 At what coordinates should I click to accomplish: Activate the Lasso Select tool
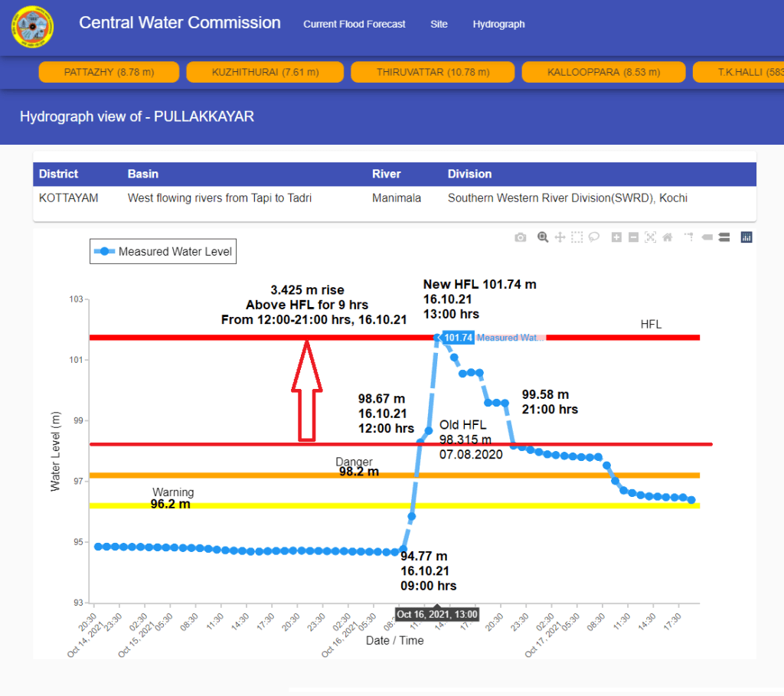[593, 237]
